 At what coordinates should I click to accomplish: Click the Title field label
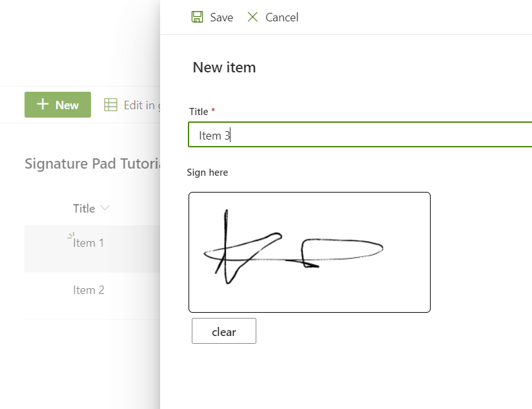[198, 112]
